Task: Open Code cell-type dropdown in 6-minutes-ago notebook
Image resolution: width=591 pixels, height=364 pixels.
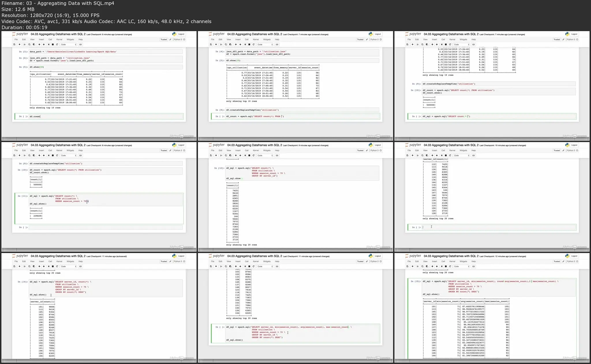Action: (x=68, y=44)
